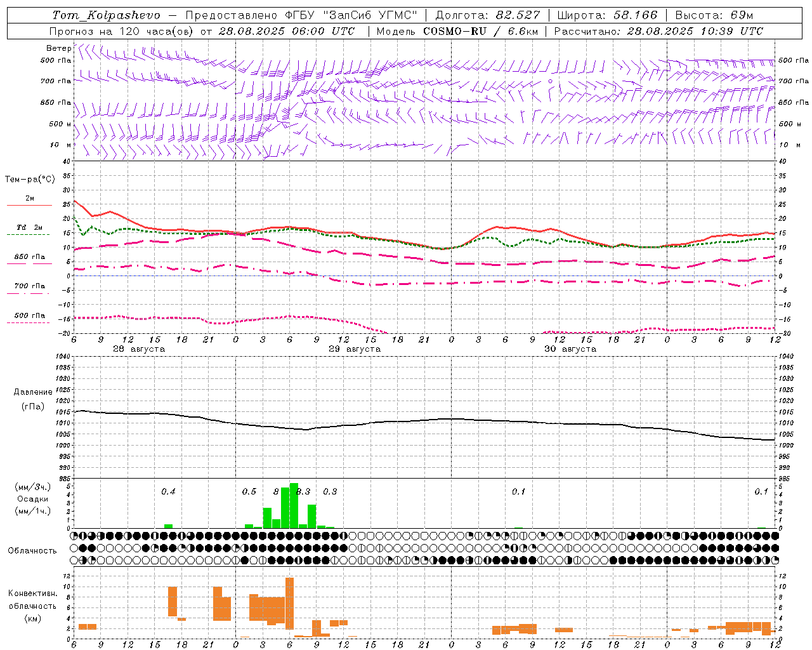
Task: Click the 29 августа date label
Action: tap(354, 349)
